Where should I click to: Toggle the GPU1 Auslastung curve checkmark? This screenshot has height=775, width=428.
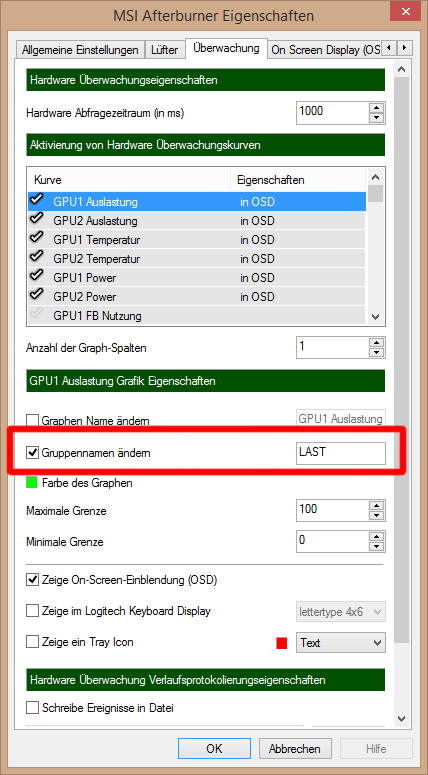(37, 200)
